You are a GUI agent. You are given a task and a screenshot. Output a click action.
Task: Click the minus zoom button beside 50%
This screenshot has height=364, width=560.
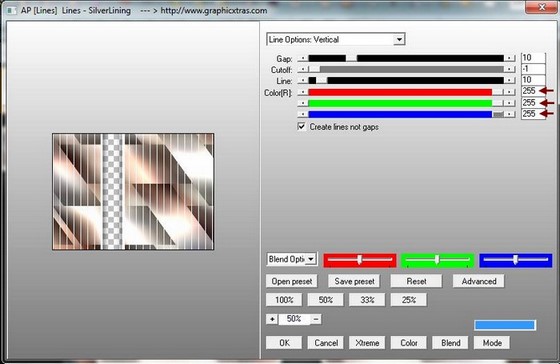[316, 319]
